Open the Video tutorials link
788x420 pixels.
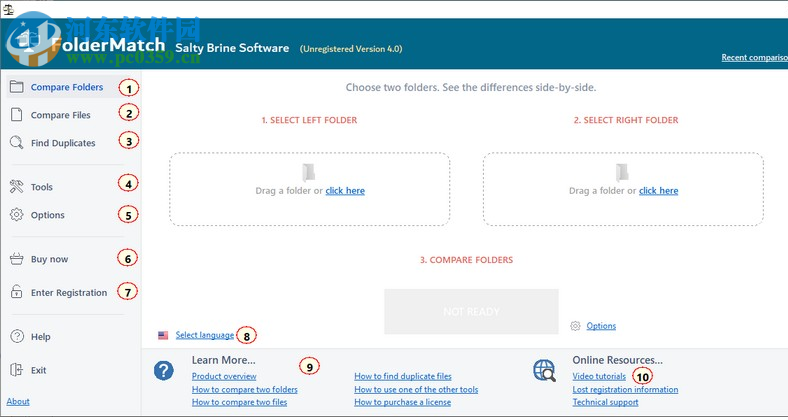tap(600, 376)
